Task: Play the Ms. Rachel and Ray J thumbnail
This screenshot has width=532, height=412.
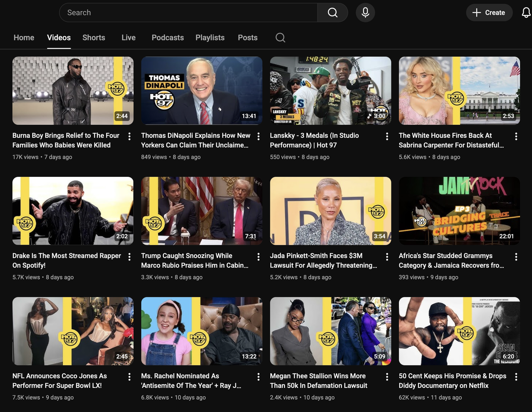Action: 202,331
